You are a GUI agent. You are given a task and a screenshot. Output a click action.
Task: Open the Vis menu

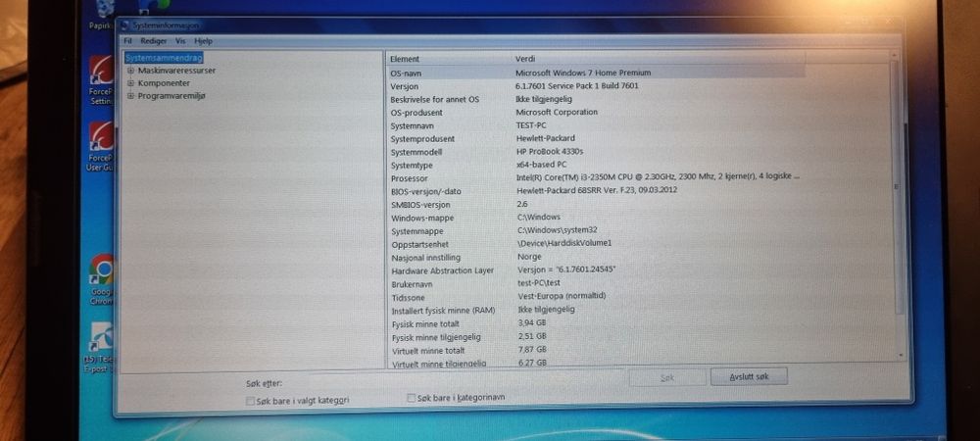click(x=180, y=40)
